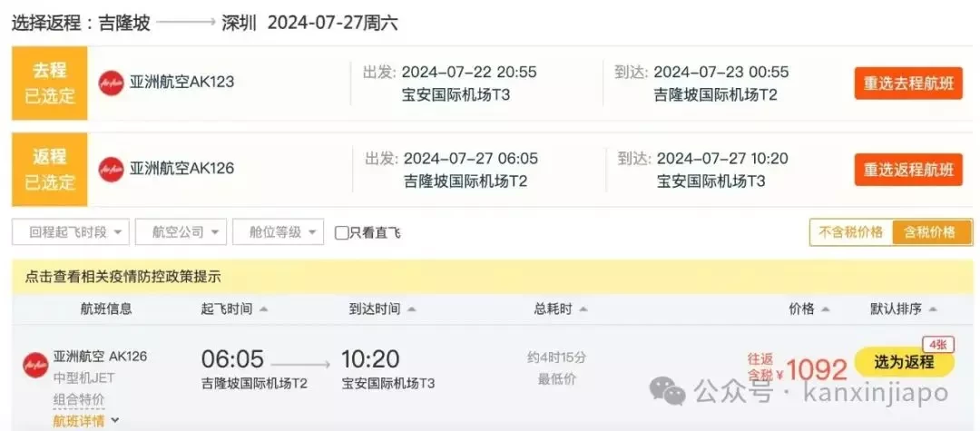Click AirAsia logo on return flight AK126 summary

pos(112,169)
